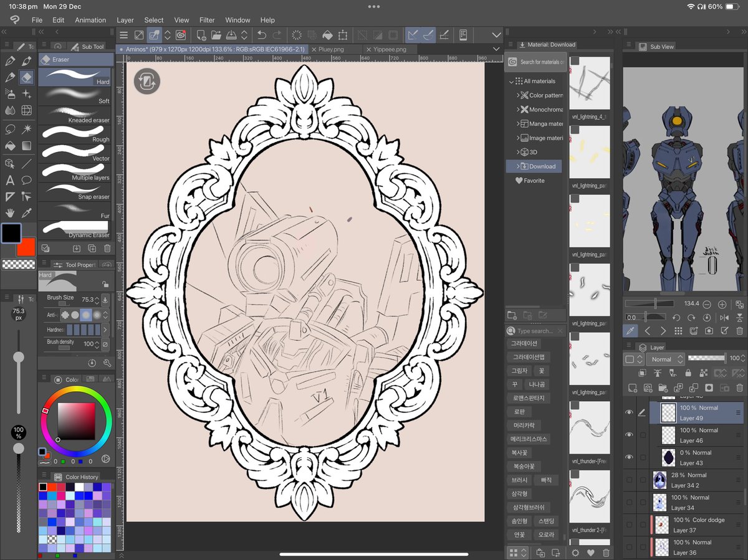Select the Eraser tool icon in toolbox
The height and width of the screenshot is (560, 748).
[x=27, y=77]
